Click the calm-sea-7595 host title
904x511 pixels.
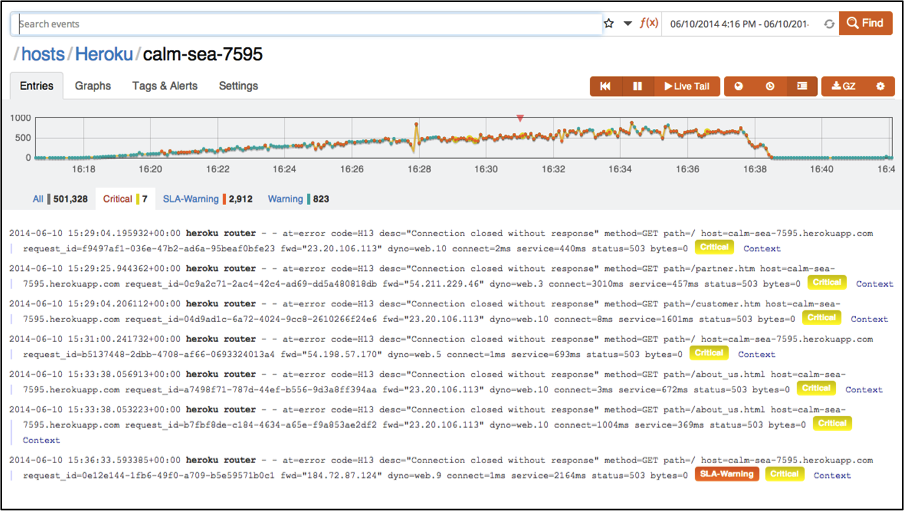click(x=202, y=54)
